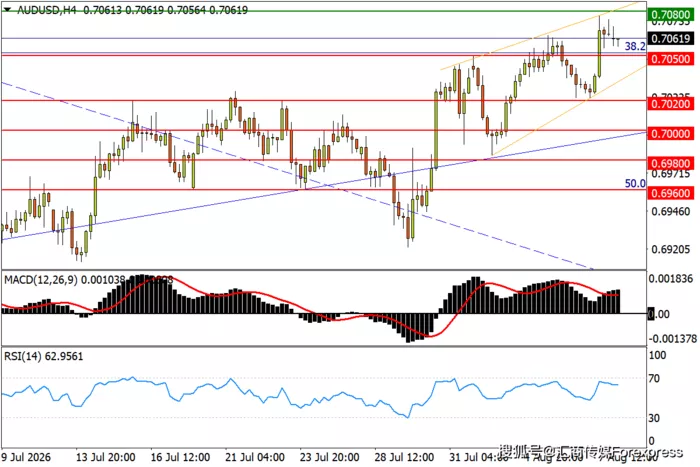Click the 21 Jul 04:00 time label

coord(255,457)
